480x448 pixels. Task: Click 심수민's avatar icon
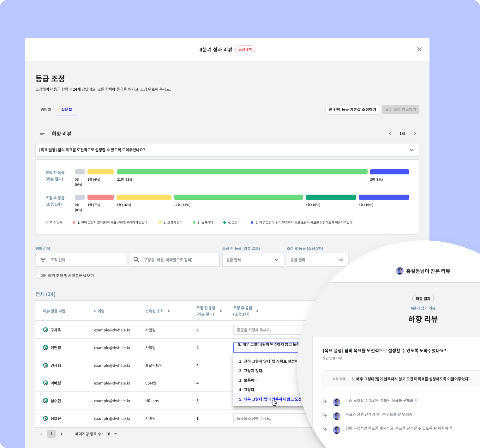45,401
